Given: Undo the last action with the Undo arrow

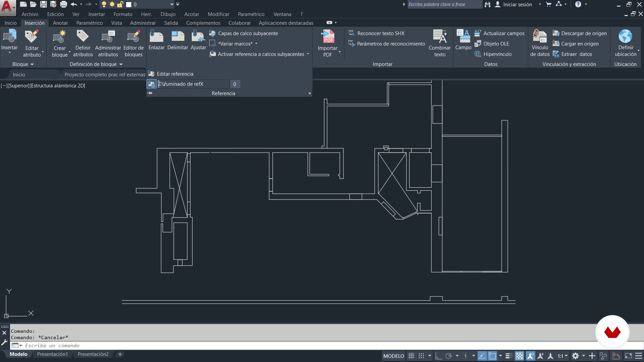Looking at the screenshot, I should click(x=74, y=4).
